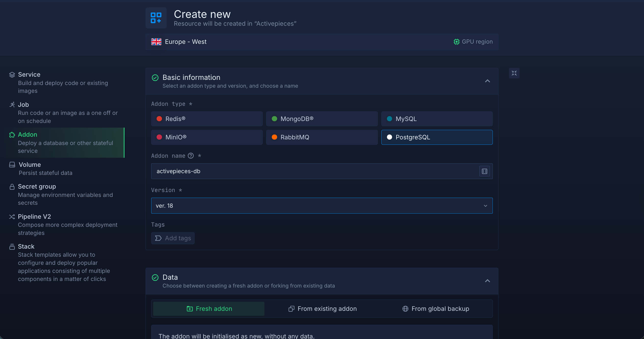The height and width of the screenshot is (339, 644).
Task: Click the RabbitMQ orange color dot
Action: (274, 137)
